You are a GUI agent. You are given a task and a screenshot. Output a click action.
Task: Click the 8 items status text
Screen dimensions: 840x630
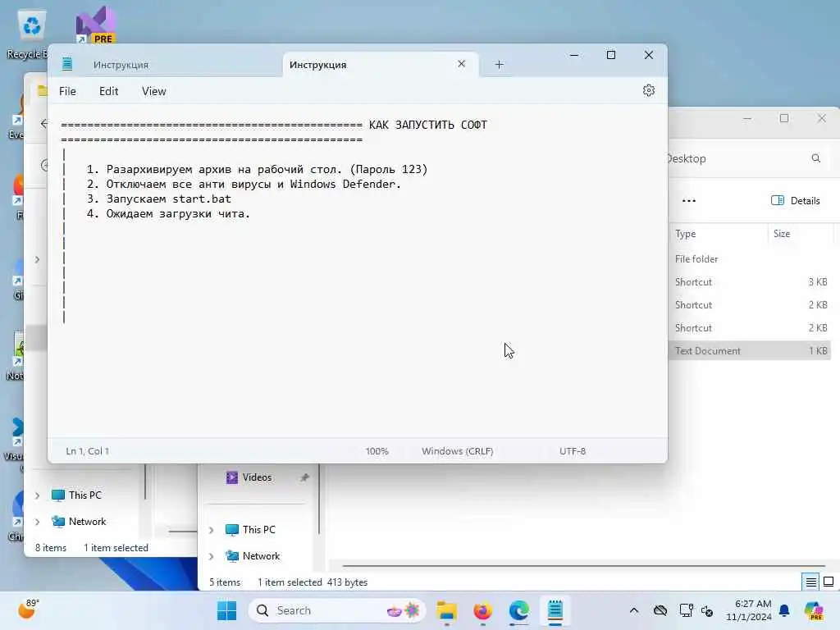click(51, 548)
